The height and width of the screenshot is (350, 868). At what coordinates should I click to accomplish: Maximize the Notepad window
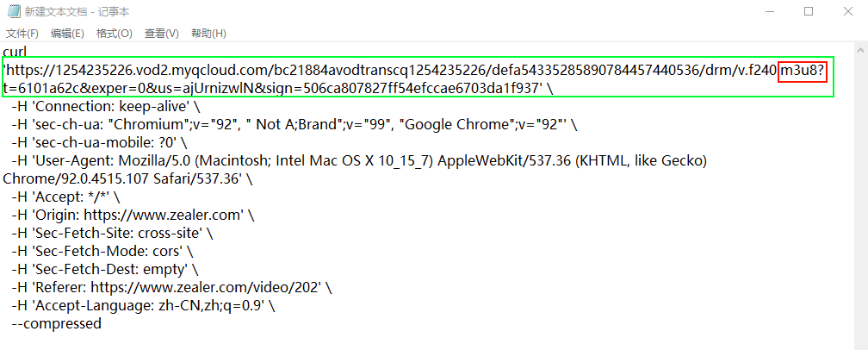click(809, 11)
